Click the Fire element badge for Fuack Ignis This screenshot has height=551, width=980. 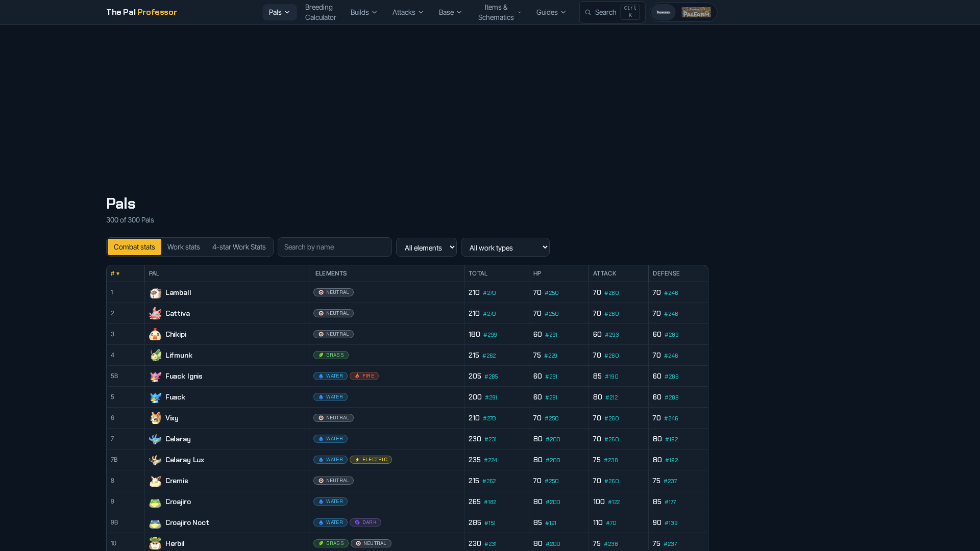pos(364,376)
